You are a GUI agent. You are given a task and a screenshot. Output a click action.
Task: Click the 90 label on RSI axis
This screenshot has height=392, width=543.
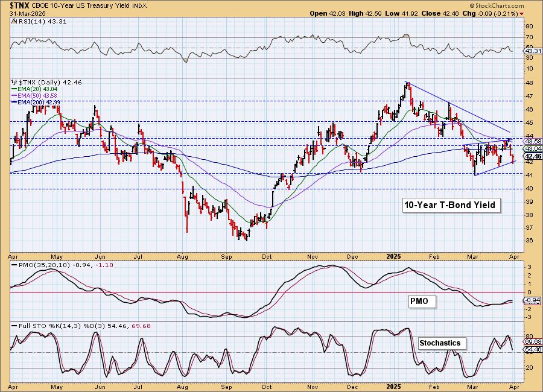click(x=530, y=27)
